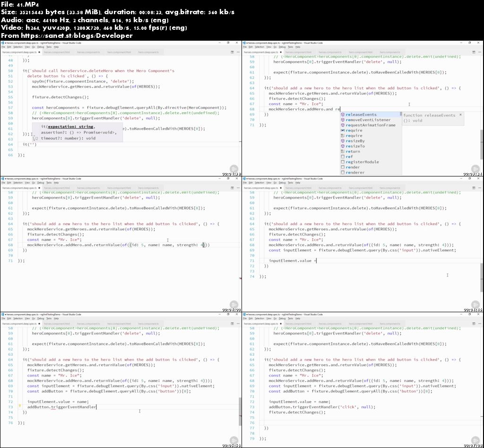Switch to heroes.component.html tab in the parameter-hint popup frame
This screenshot has height=448, width=484.
tap(57, 52)
